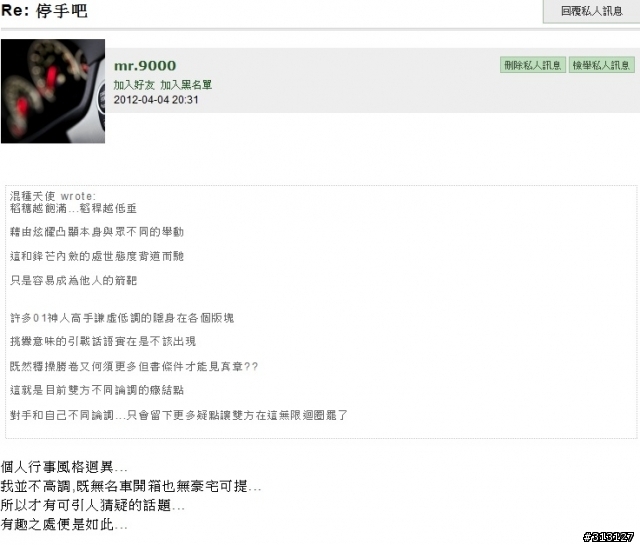Click reply line 個人行事風格迥異

tap(64, 467)
